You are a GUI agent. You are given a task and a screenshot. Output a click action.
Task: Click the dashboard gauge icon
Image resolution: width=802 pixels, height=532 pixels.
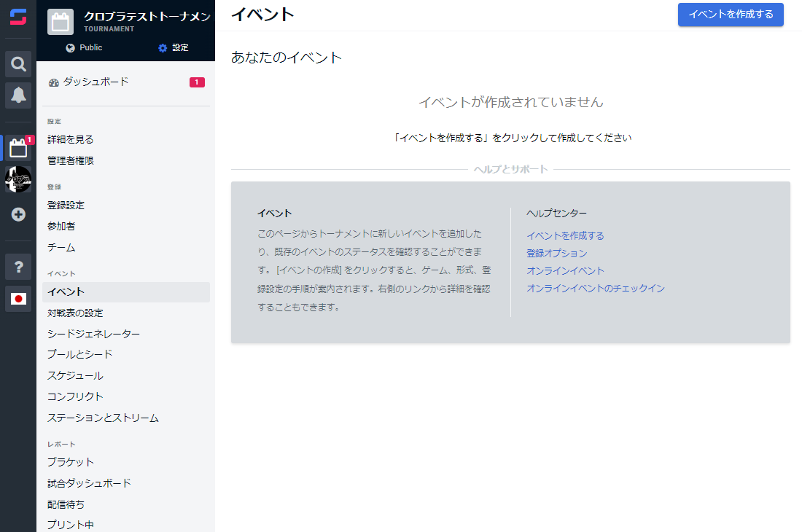coord(54,82)
